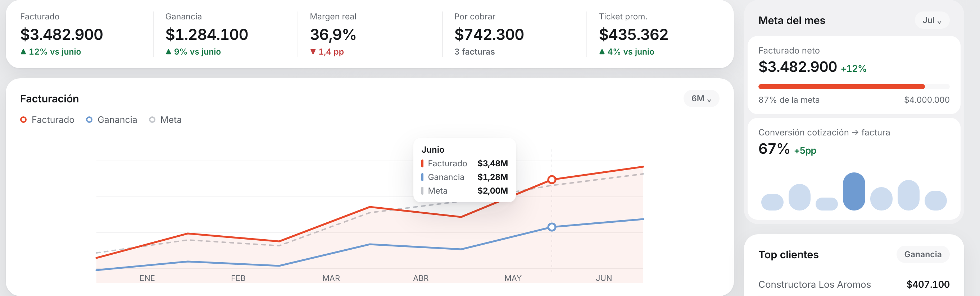
Task: Click the MAR axis label
Action: click(331, 278)
